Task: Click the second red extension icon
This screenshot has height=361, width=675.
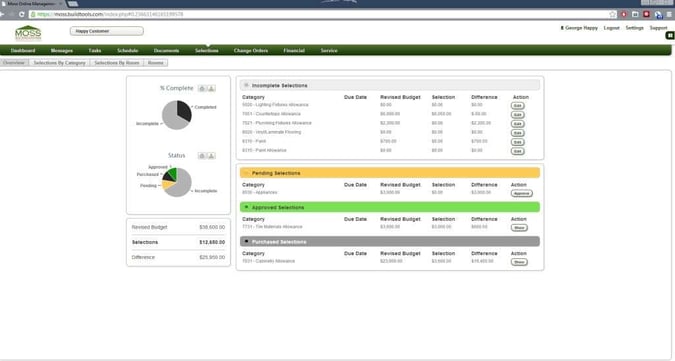Action: point(646,14)
